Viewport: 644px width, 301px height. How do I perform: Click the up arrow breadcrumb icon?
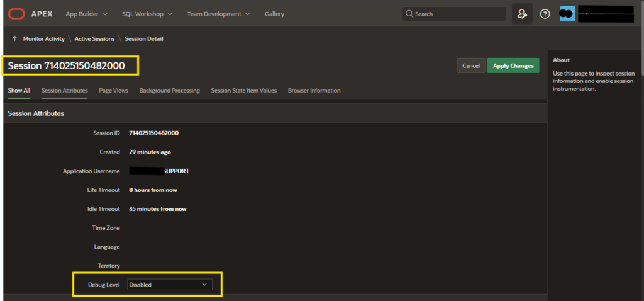[x=15, y=38]
